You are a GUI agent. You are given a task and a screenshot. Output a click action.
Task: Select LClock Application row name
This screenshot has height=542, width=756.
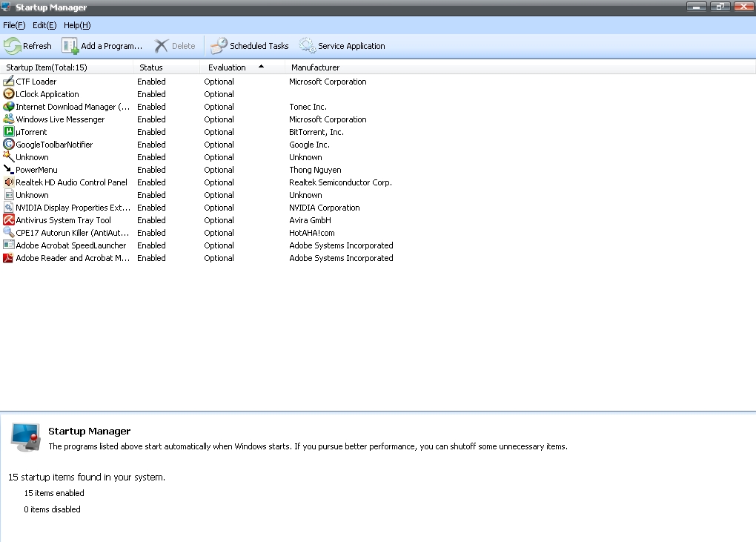pos(47,94)
